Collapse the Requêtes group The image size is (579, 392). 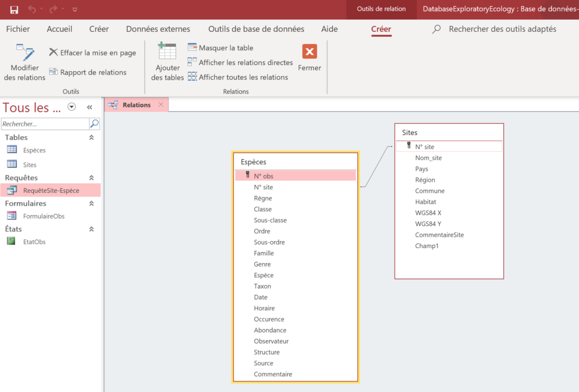point(92,178)
